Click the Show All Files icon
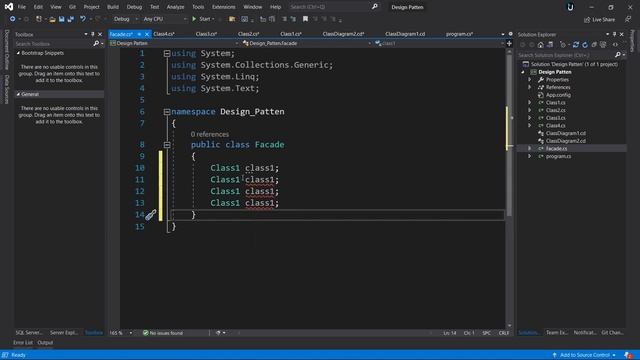 click(603, 45)
